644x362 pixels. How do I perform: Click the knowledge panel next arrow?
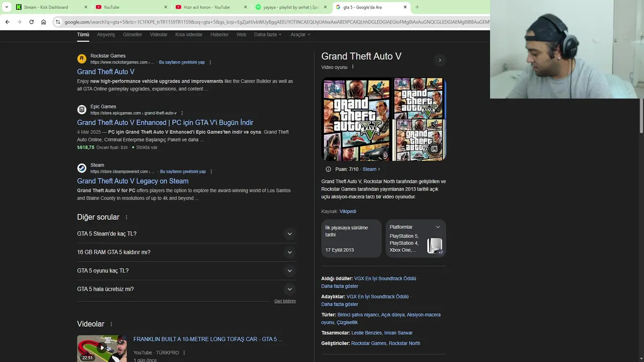(x=440, y=60)
